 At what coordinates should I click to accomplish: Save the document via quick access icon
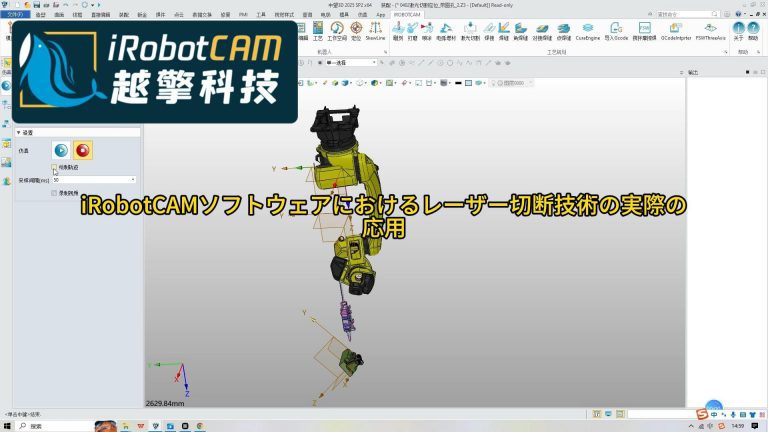[x=37, y=5]
